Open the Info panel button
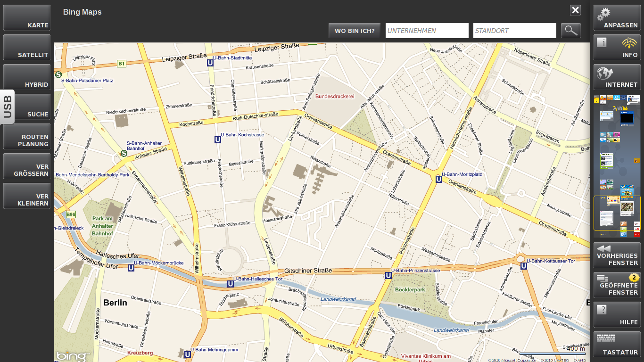This screenshot has height=362, width=644. click(x=617, y=48)
